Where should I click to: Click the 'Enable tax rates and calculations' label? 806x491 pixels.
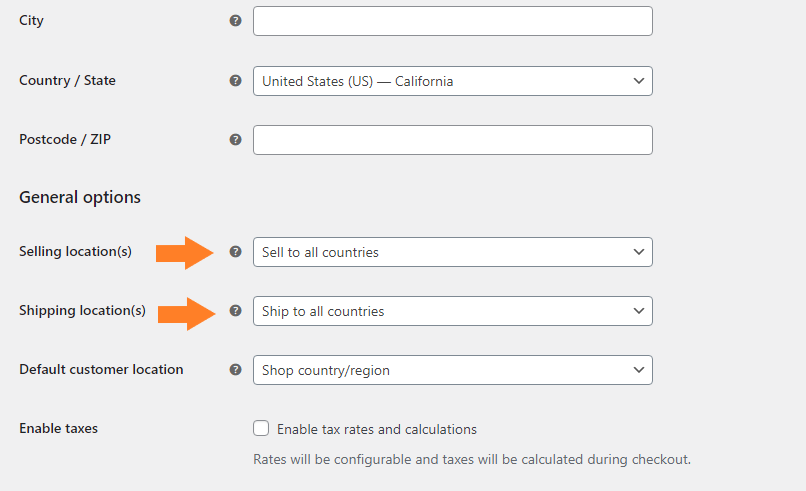(376, 430)
